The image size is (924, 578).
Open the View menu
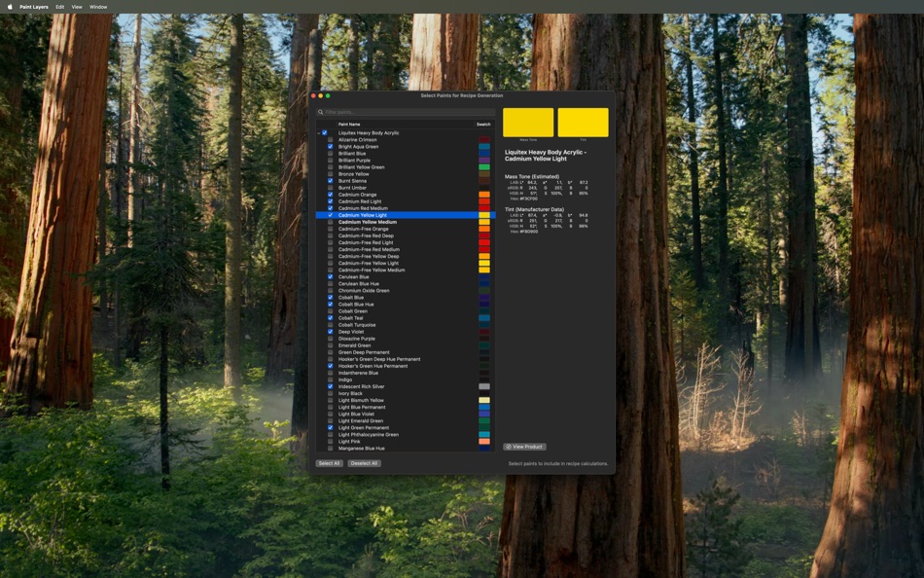point(77,7)
